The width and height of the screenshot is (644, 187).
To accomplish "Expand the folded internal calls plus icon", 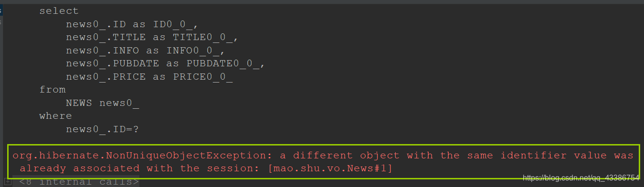I will (x=8, y=182).
